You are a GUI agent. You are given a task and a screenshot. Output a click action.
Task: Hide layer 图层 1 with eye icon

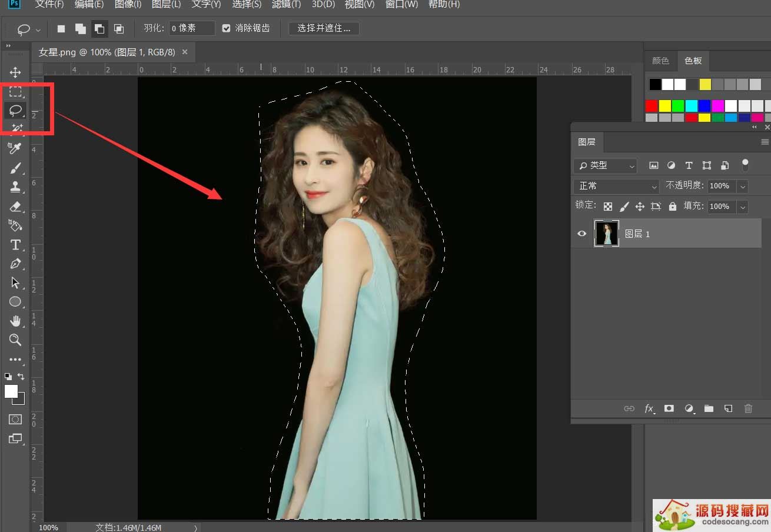click(582, 234)
